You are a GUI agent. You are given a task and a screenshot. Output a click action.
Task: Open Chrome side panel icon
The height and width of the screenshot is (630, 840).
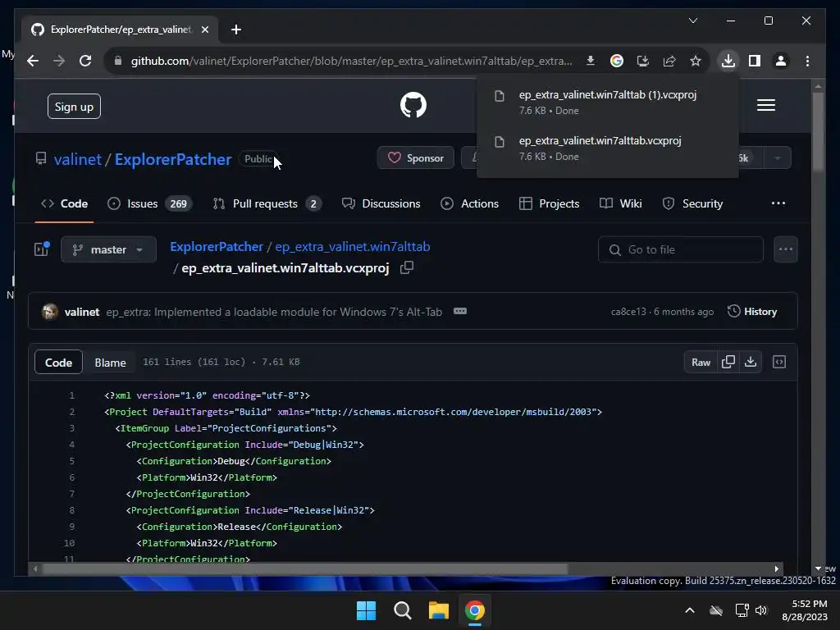pyautogui.click(x=755, y=61)
